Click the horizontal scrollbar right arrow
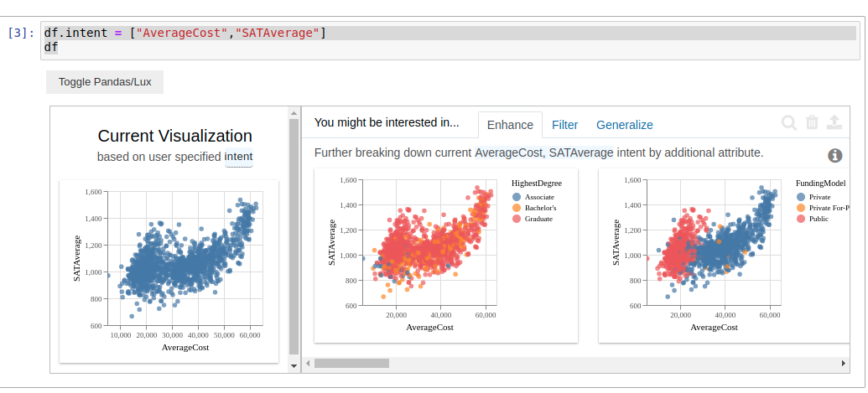868x393 pixels. tap(843, 364)
